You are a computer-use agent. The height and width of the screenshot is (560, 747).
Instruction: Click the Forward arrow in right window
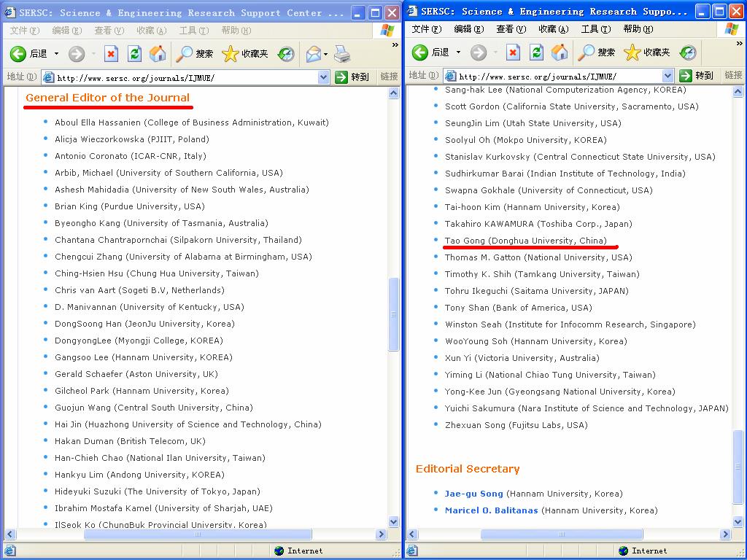(479, 52)
